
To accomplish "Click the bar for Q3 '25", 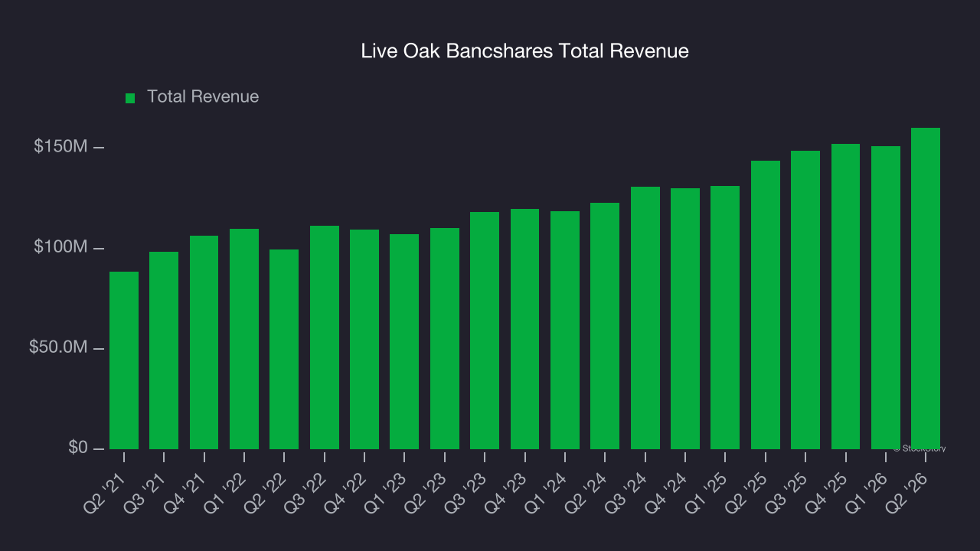I will (x=805, y=300).
